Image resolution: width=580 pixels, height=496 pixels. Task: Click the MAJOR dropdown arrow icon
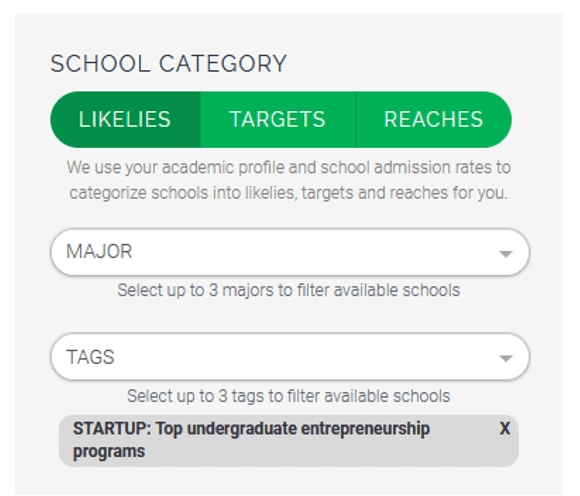tap(506, 254)
